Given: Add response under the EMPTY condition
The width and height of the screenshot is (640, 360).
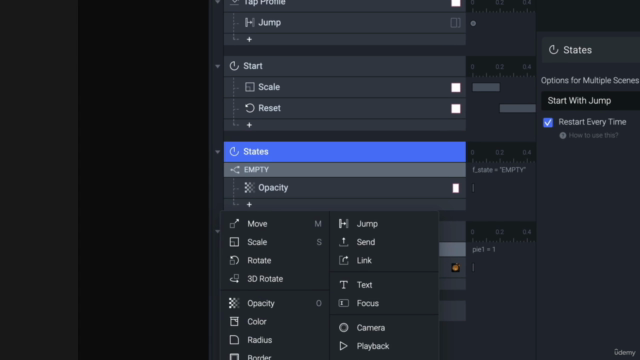Looking at the screenshot, I should click(x=249, y=204).
